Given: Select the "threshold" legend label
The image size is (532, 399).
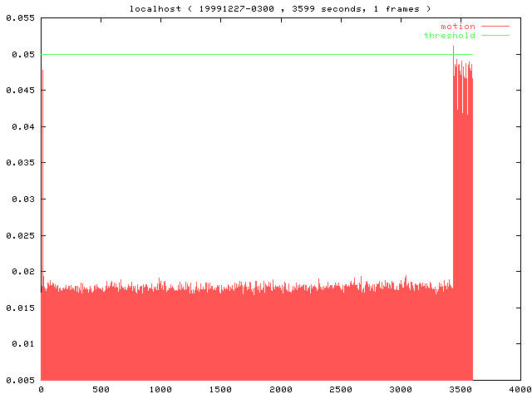Looking at the screenshot, I should [x=450, y=36].
